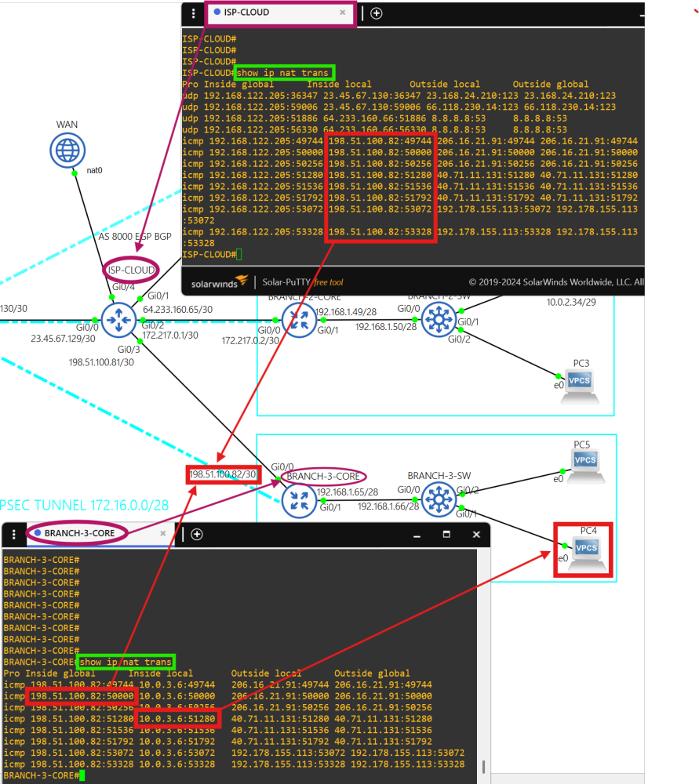Click the BRANCH-3-CORE terminal scrollbar
Image resolution: width=699 pixels, height=784 pixels.
tap(483, 766)
